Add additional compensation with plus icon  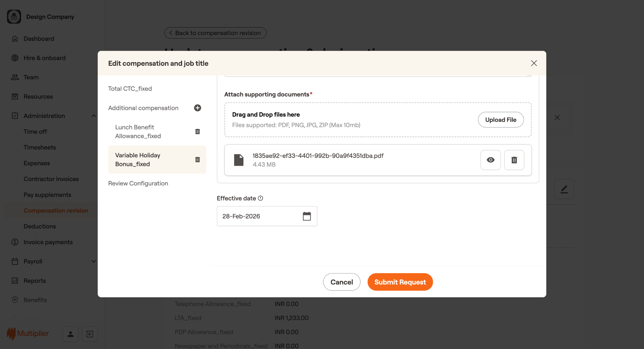tap(197, 108)
